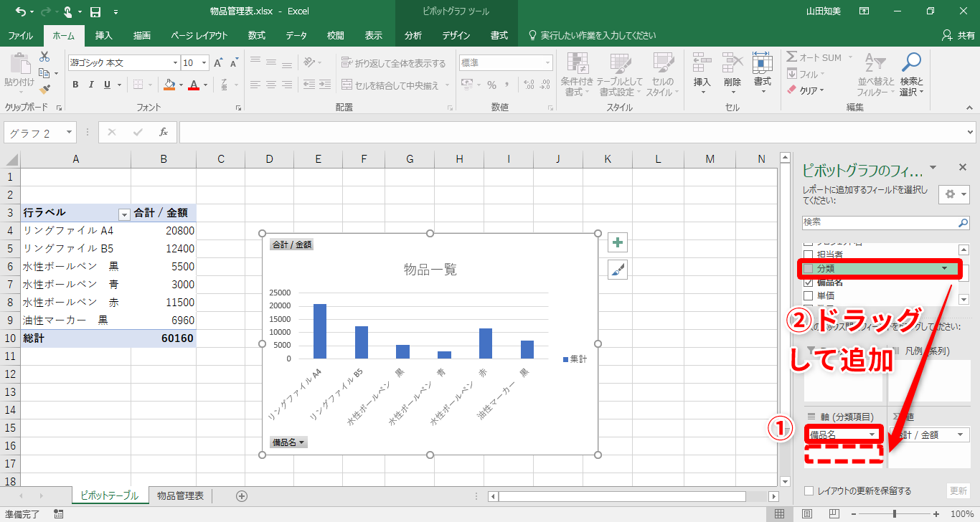Click the 合計 / 金額 field button on the chart
The width and height of the screenshot is (980, 522).
click(291, 245)
